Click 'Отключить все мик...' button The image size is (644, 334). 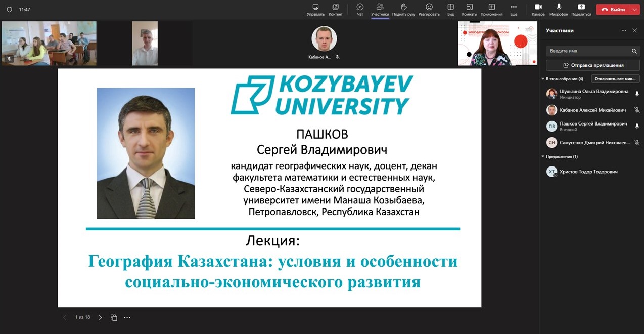coord(615,79)
